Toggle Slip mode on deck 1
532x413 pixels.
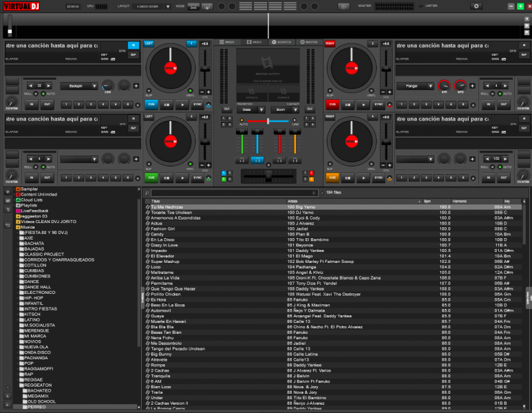149,91
